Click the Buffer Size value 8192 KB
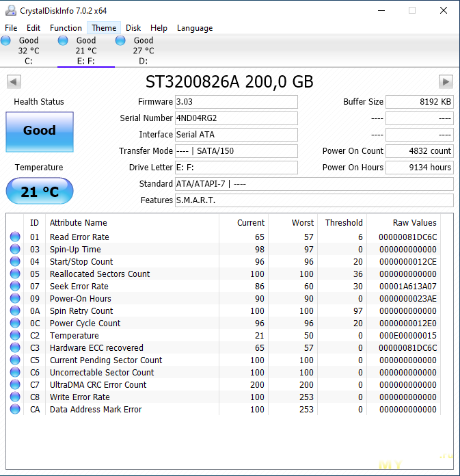The image size is (460, 476). click(x=420, y=102)
